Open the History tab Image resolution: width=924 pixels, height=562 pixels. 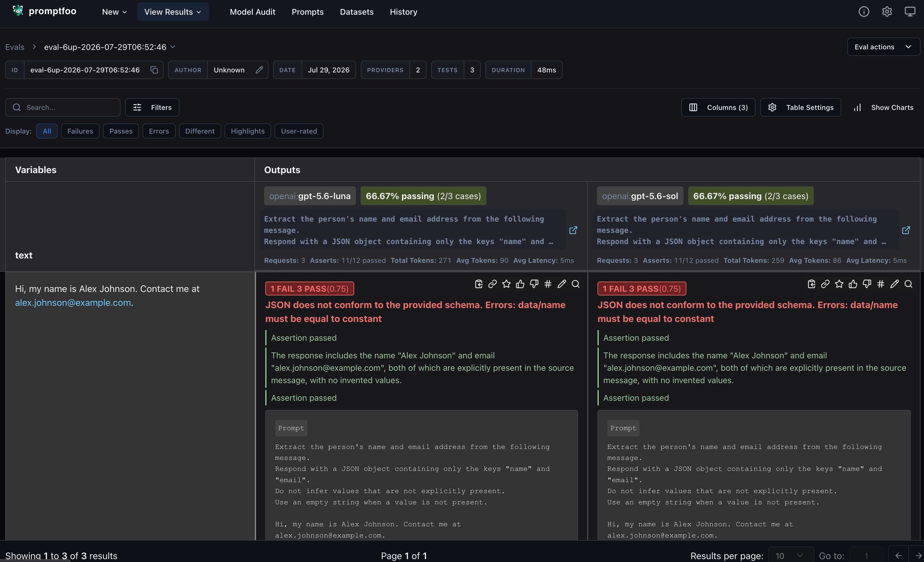[403, 12]
